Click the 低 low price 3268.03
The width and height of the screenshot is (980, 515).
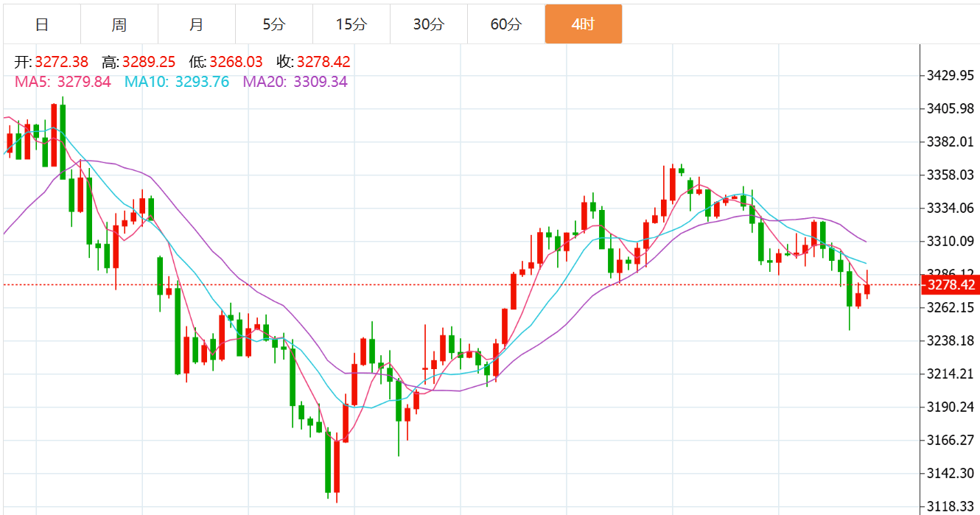(236, 63)
